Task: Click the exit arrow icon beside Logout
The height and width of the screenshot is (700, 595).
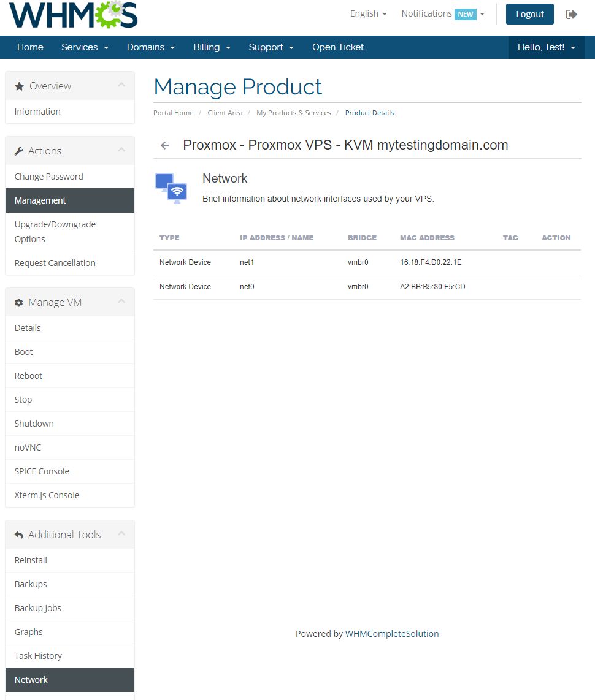Action: [571, 14]
